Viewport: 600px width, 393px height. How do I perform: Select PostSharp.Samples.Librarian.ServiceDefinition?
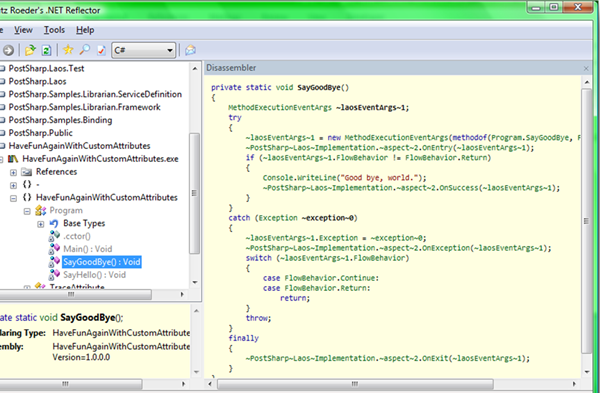95,94
